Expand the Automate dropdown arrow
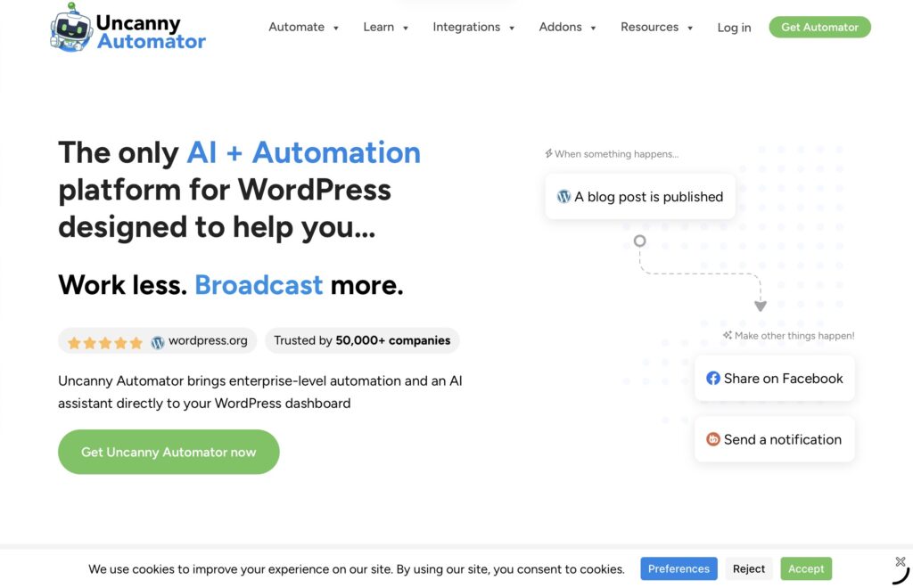 pyautogui.click(x=336, y=28)
